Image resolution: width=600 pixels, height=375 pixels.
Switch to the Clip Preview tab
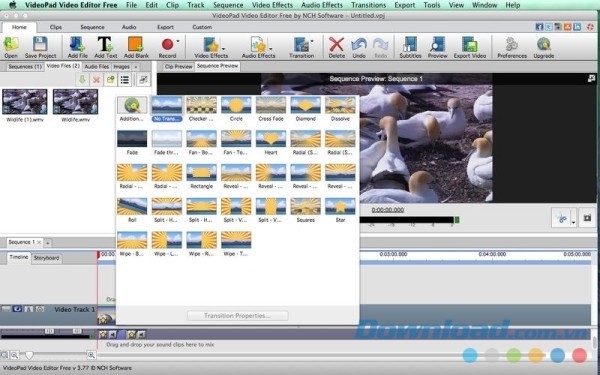tap(178, 67)
